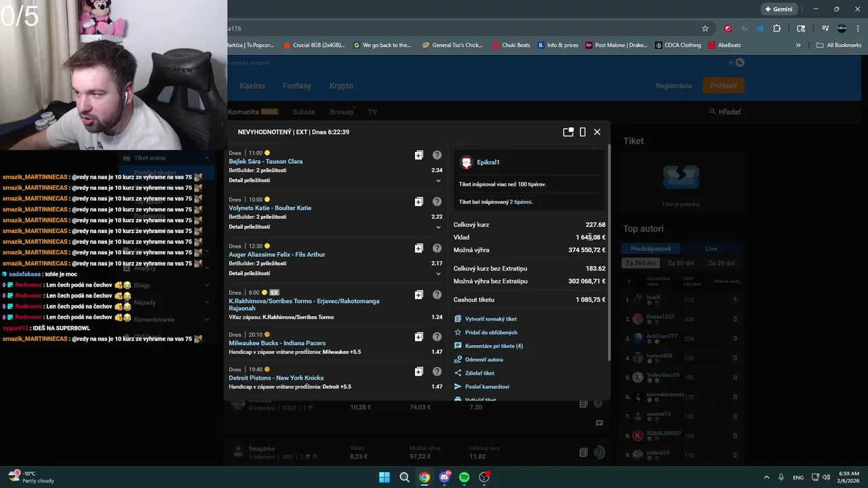Open Chrome media controls icon
The width and height of the screenshot is (868, 488).
click(x=825, y=28)
